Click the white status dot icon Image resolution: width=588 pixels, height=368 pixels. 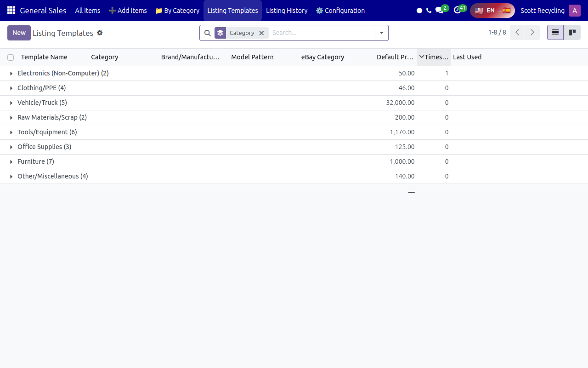(x=419, y=11)
